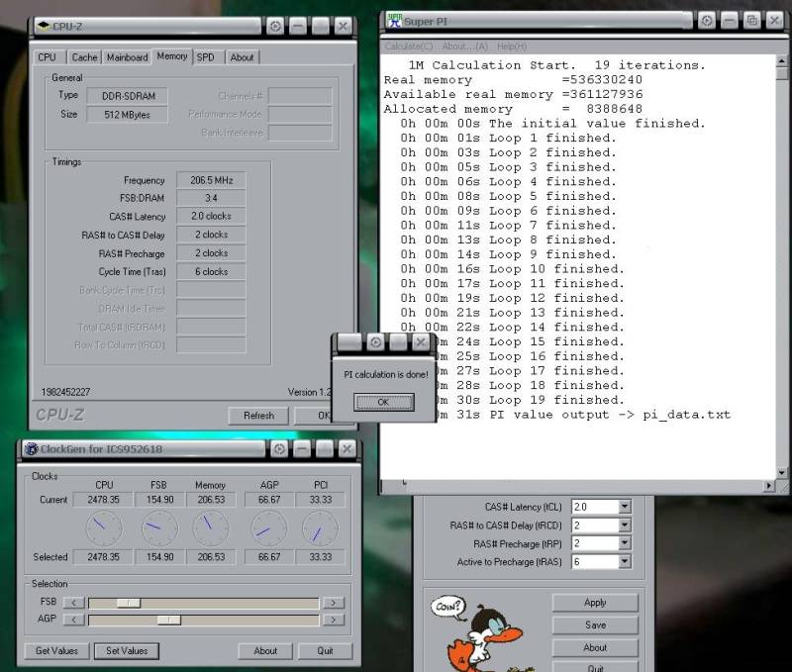
Task: Click CPU-Z number 1982452227
Action: click(x=65, y=392)
